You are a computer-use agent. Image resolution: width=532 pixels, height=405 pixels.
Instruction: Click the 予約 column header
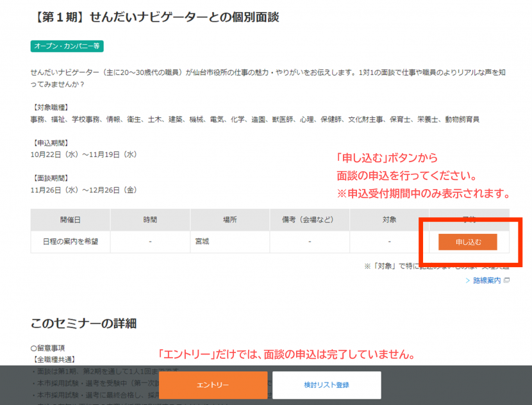pos(467,220)
